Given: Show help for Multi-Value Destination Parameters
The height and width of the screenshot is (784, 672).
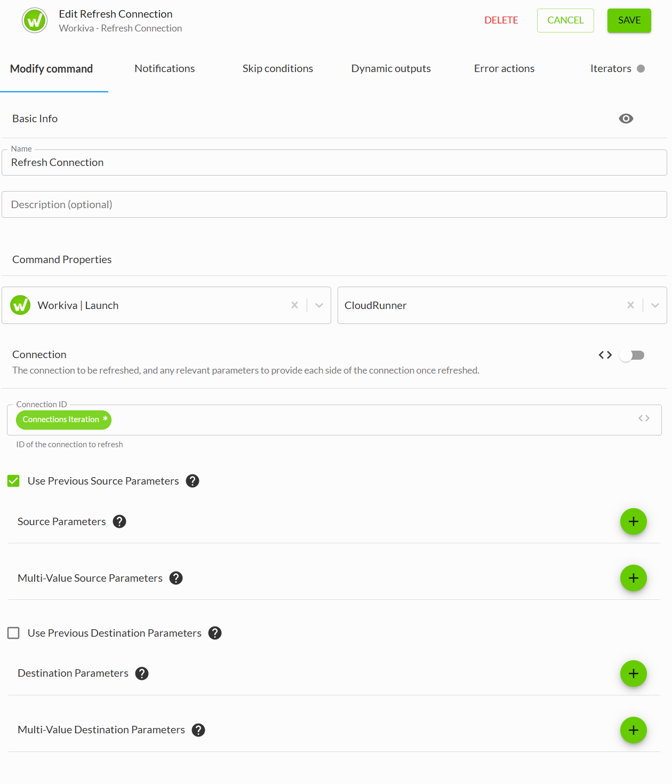Looking at the screenshot, I should (x=198, y=730).
